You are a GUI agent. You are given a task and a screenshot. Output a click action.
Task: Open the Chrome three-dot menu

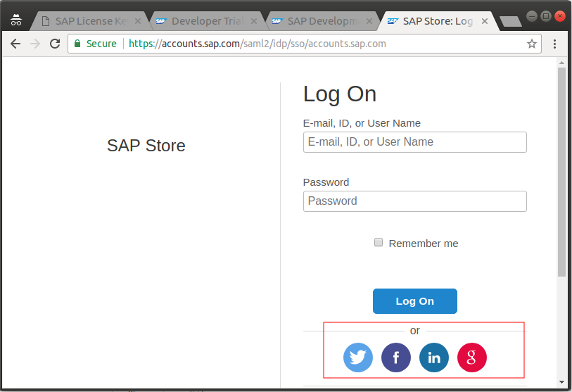pos(554,44)
